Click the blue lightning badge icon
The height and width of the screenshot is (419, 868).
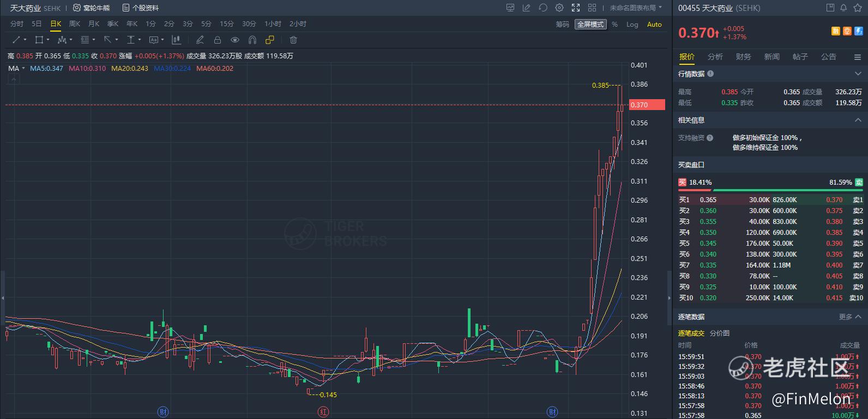click(858, 31)
